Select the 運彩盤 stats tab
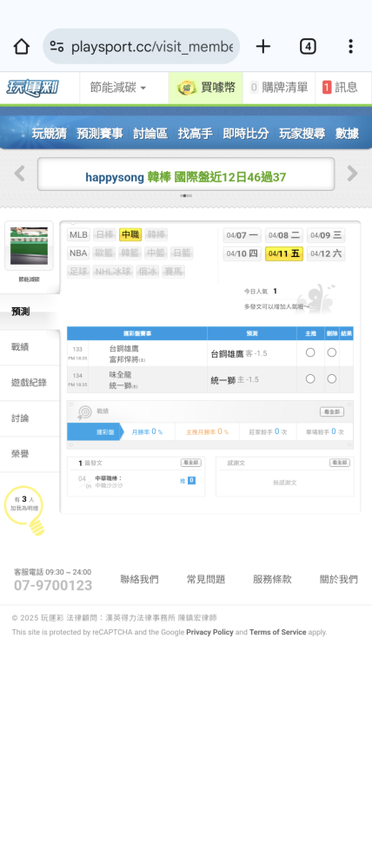 pos(95,431)
